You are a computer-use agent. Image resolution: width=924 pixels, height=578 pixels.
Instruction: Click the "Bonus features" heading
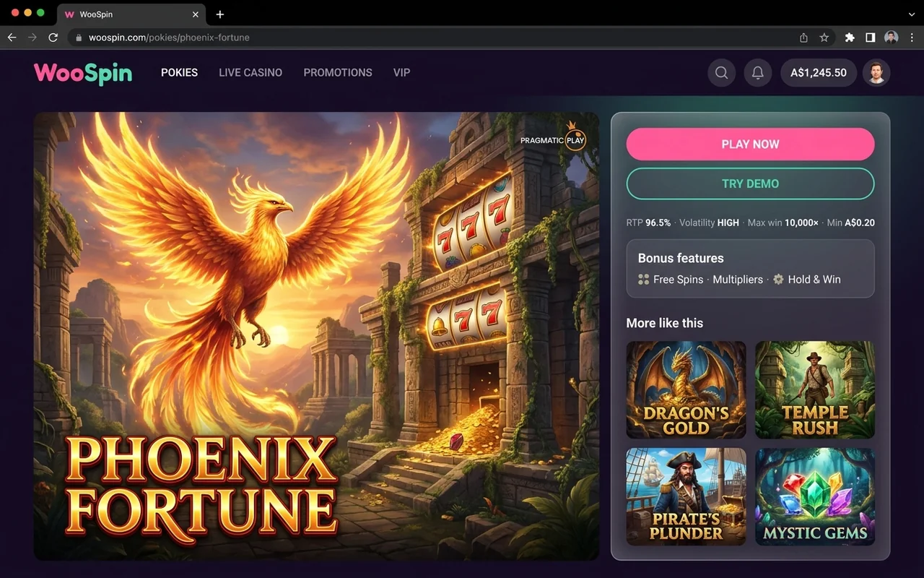pyautogui.click(x=681, y=258)
